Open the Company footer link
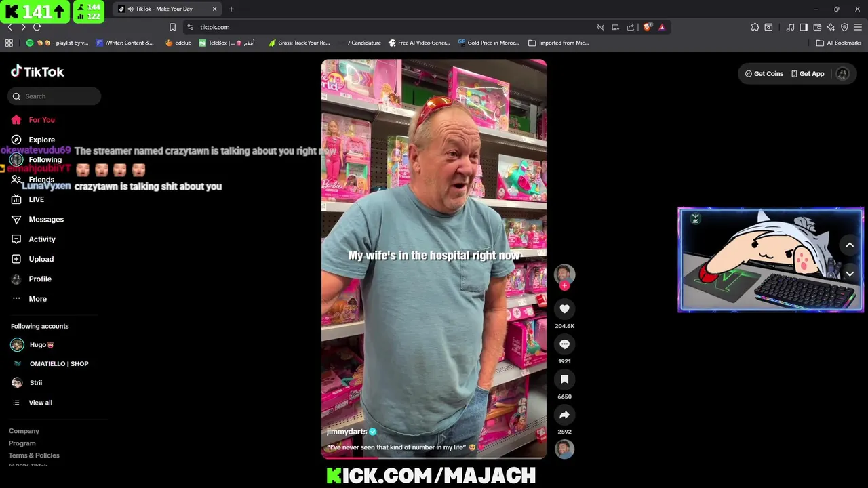Viewport: 868px width, 488px height. [24, 431]
